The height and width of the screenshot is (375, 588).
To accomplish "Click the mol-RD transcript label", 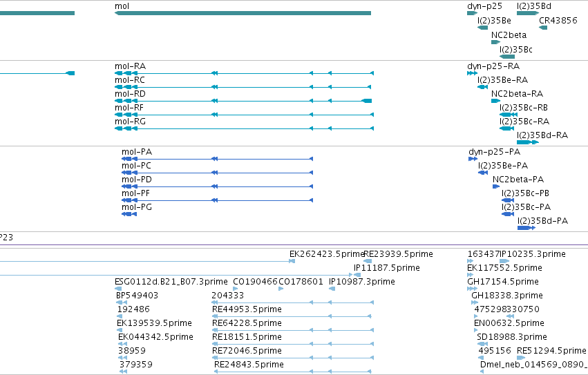I will [x=130, y=94].
